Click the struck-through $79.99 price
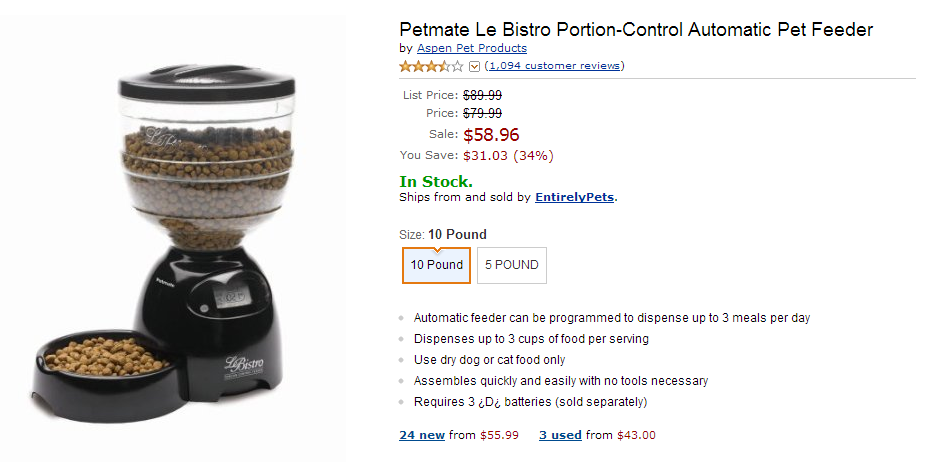 coord(482,113)
